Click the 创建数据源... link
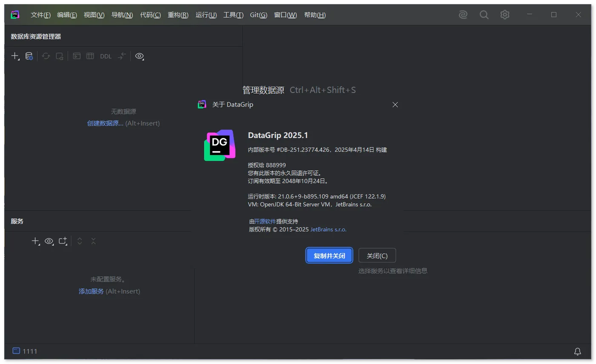This screenshot has width=596, height=364. 105,123
